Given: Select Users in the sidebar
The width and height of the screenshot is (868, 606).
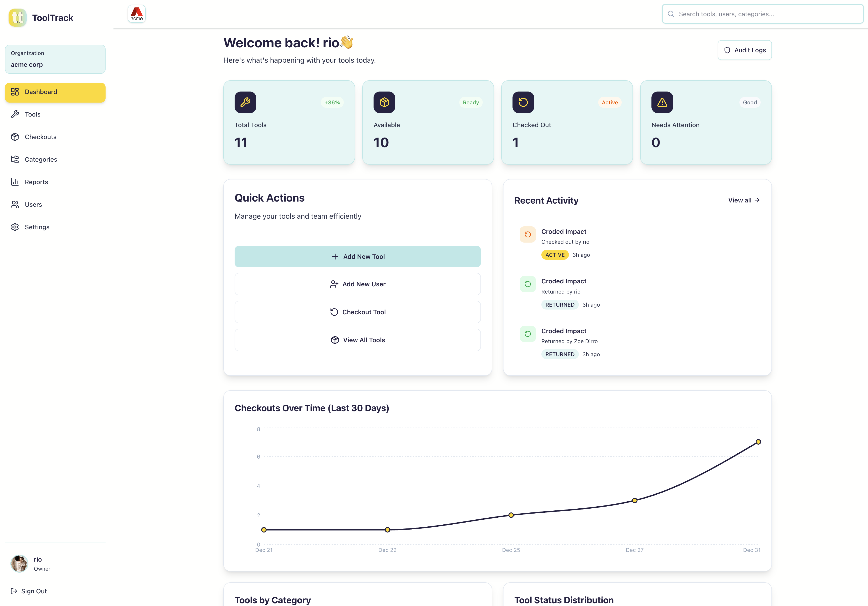Looking at the screenshot, I should tap(33, 204).
